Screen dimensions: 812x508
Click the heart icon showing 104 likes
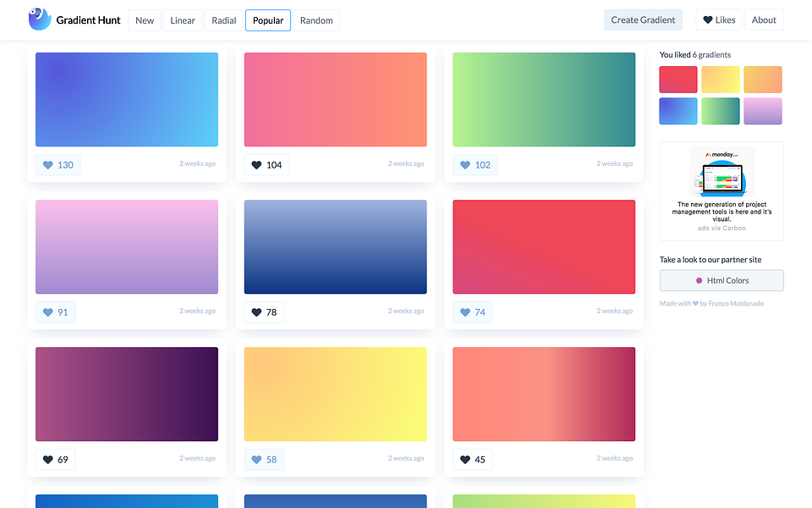click(255, 165)
